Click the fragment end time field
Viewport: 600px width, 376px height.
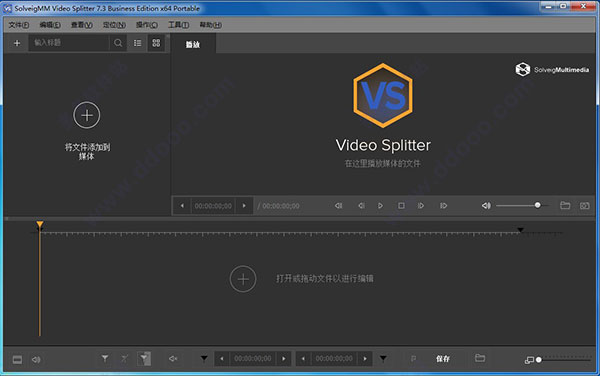click(x=334, y=359)
